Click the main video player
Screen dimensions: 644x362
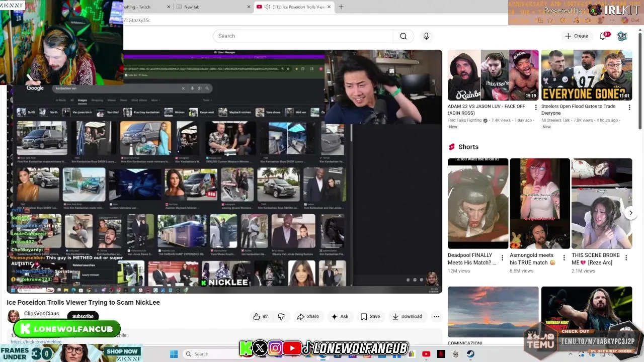pos(224,171)
